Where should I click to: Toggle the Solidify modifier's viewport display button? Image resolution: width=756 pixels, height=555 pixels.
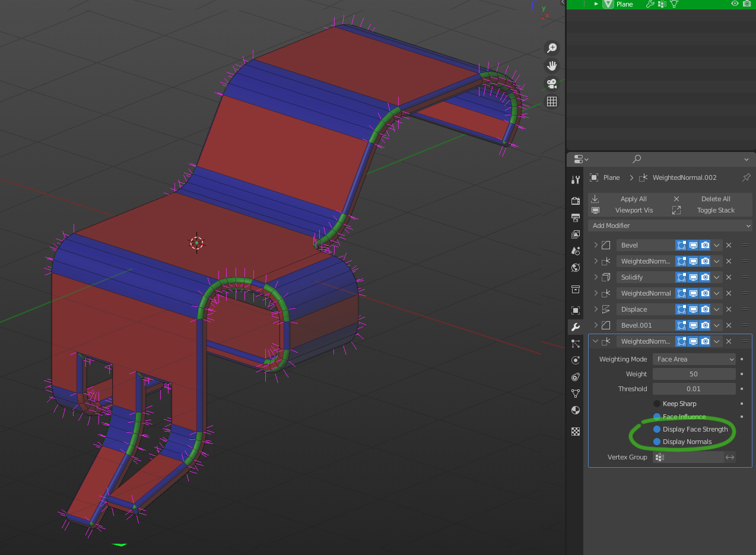693,277
